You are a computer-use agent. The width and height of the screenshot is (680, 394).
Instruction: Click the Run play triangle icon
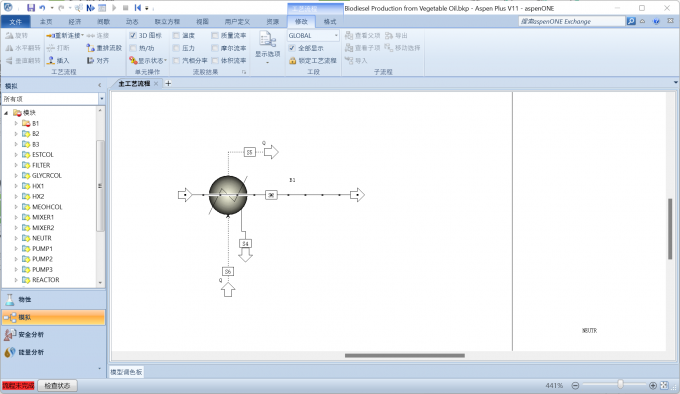click(114, 8)
